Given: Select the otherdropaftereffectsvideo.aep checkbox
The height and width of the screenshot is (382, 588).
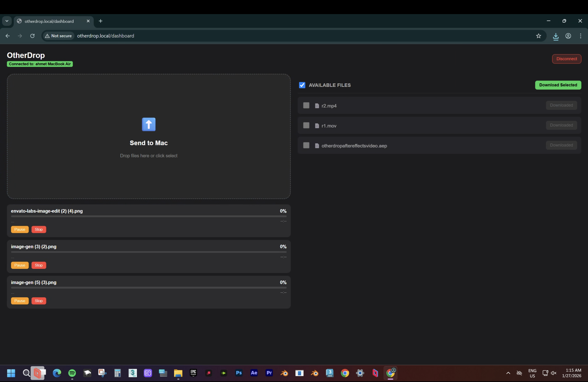Looking at the screenshot, I should click(306, 145).
